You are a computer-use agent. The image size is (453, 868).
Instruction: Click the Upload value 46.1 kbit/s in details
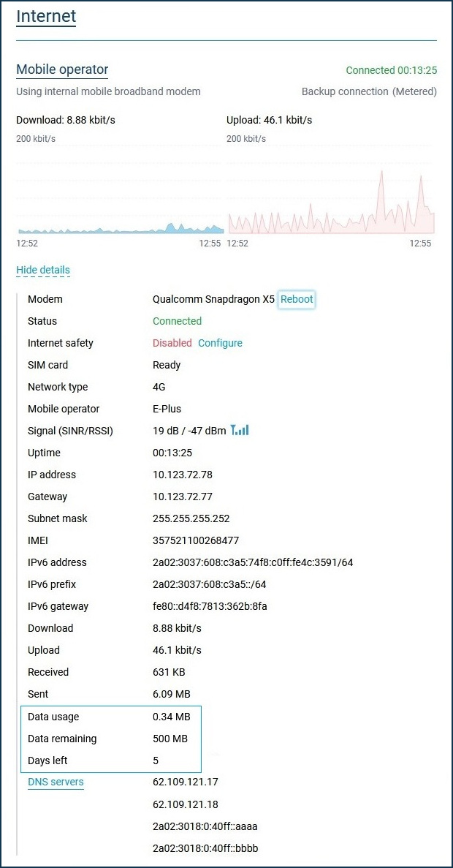click(x=177, y=650)
